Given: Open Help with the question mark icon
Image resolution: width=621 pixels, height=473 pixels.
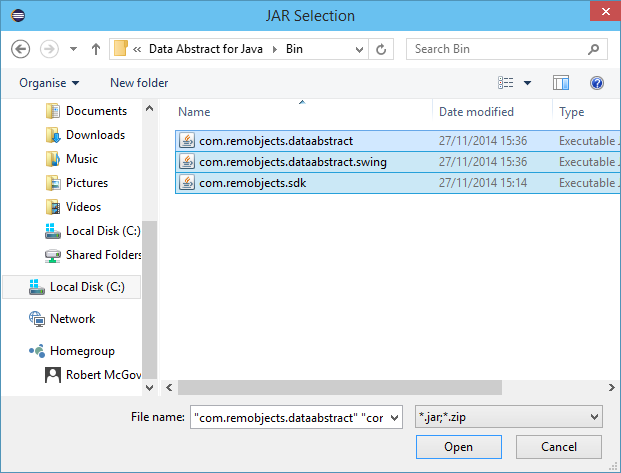Looking at the screenshot, I should 597,83.
